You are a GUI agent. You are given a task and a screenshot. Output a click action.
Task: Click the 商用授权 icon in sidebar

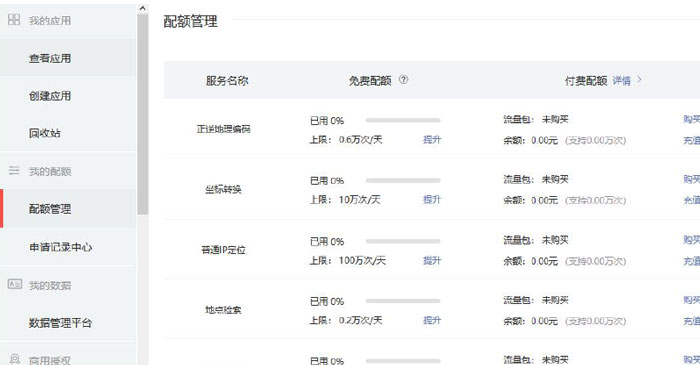tap(14, 359)
